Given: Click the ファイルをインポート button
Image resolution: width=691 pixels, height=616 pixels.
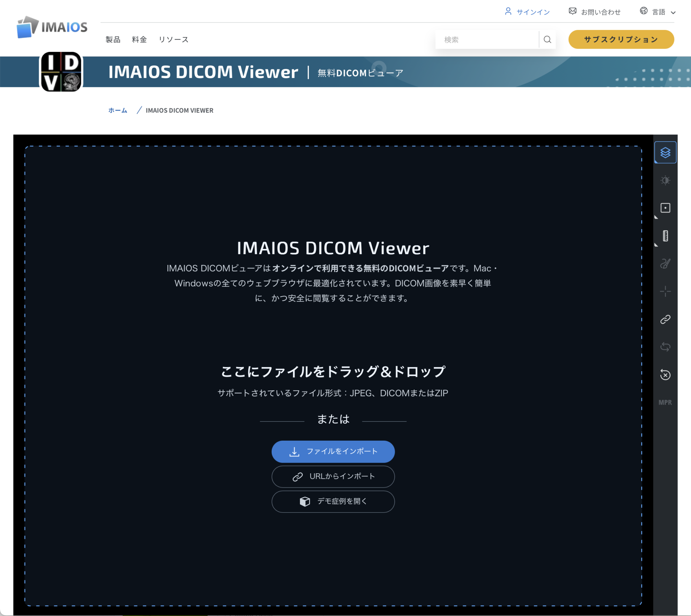Looking at the screenshot, I should (333, 451).
